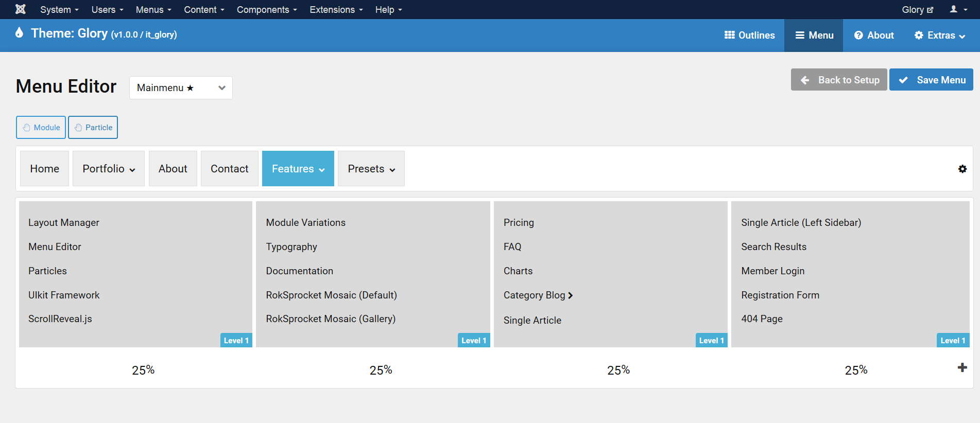Viewport: 980px width, 423px height.
Task: Switch to the Menu tab
Action: [814, 35]
